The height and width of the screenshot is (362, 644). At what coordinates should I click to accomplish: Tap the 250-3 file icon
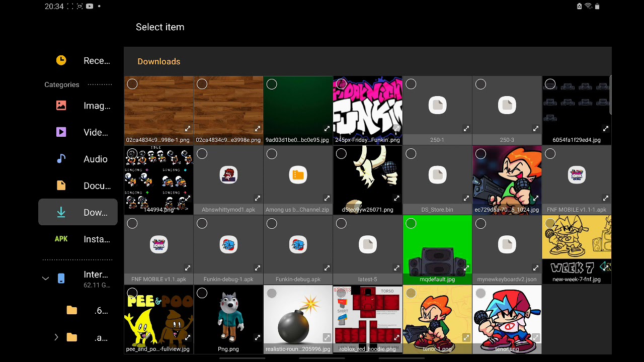[507, 105]
